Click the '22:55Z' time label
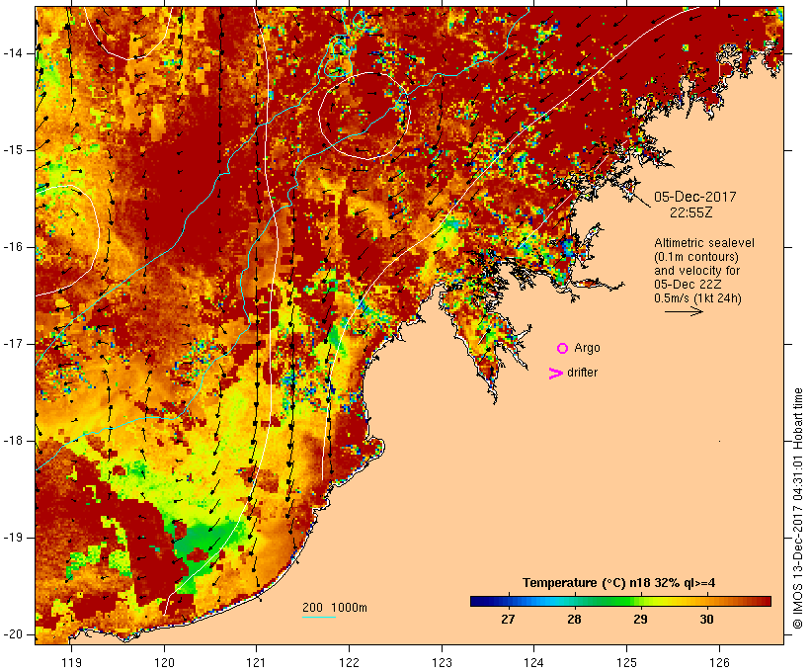Viewport: 810px width, 672px height. click(x=691, y=212)
